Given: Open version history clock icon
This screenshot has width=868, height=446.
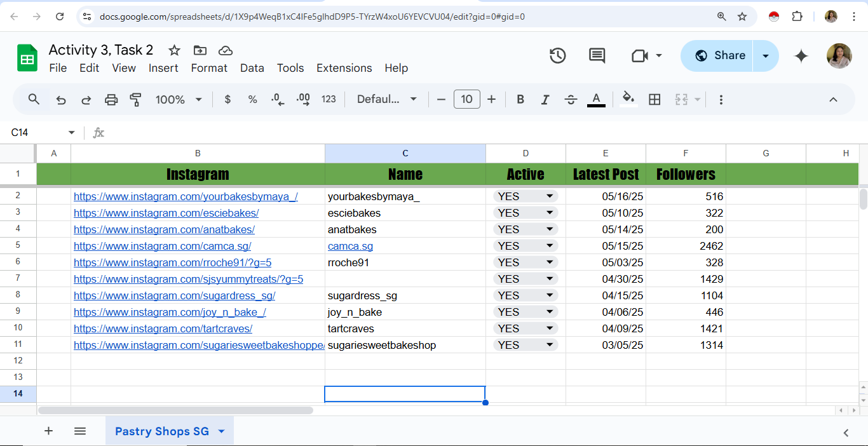Looking at the screenshot, I should point(557,56).
